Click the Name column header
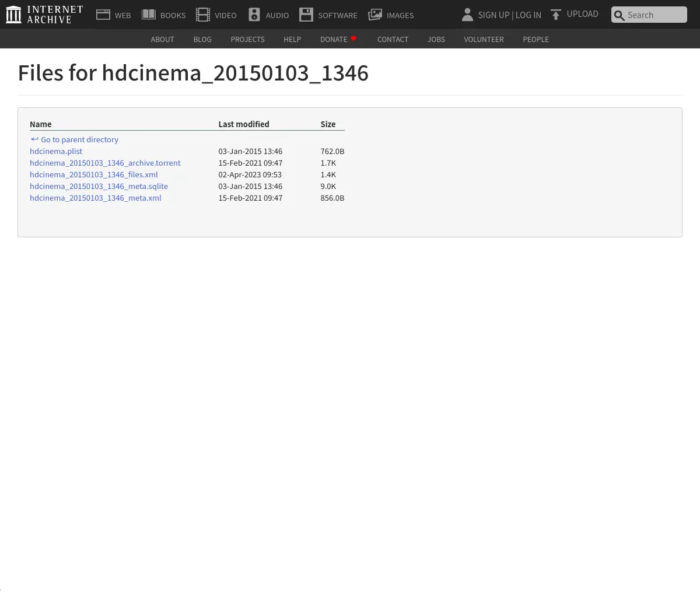700x595 pixels. click(x=41, y=124)
